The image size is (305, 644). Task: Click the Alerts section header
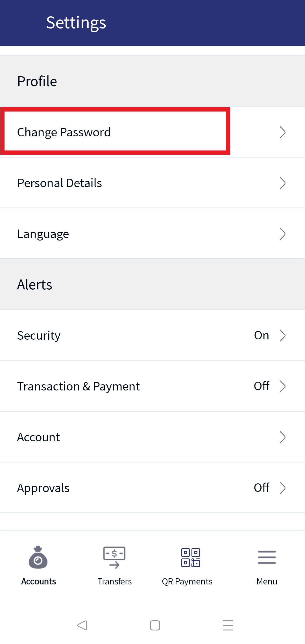click(x=35, y=285)
